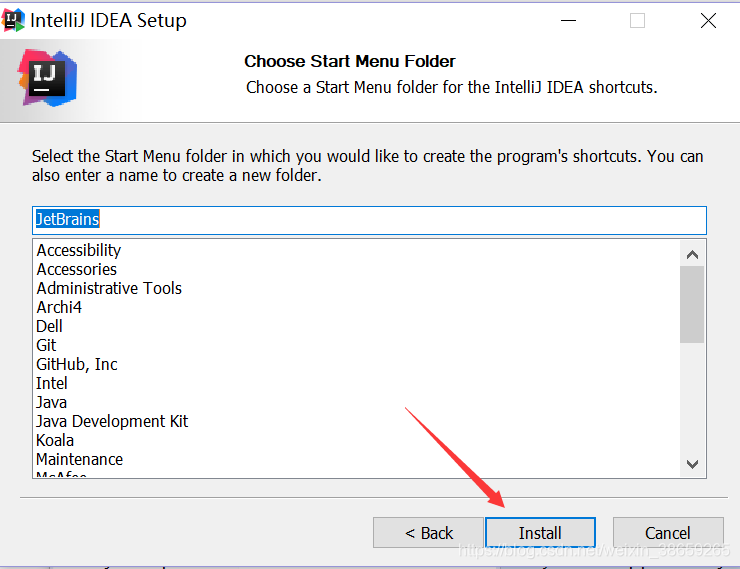This screenshot has height=569, width=740.
Task: Close the IntelliJ IDEA Setup window
Action: click(x=708, y=21)
